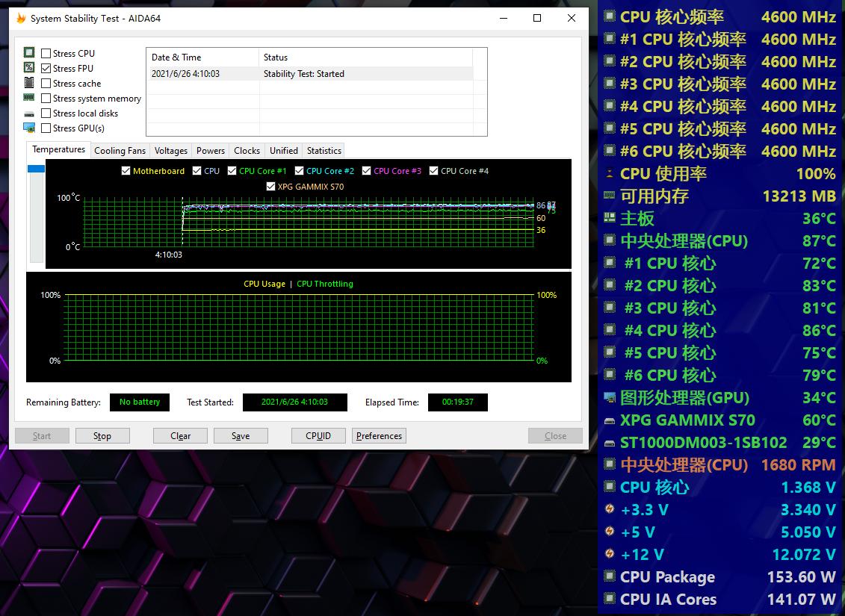Click the GPU icon next to 图形处理器(GPU)
Image resolution: width=845 pixels, height=616 pixels.
610,398
